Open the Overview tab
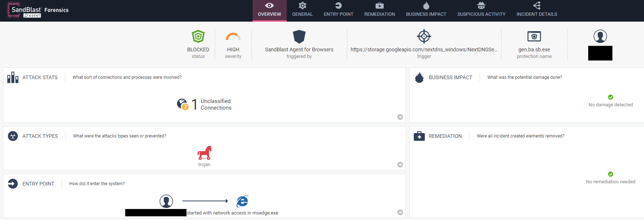This screenshot has height=220, width=644. pyautogui.click(x=269, y=10)
